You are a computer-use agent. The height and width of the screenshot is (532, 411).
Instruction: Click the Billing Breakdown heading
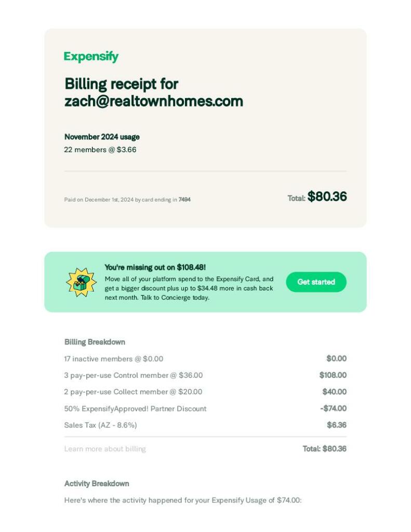coord(95,342)
